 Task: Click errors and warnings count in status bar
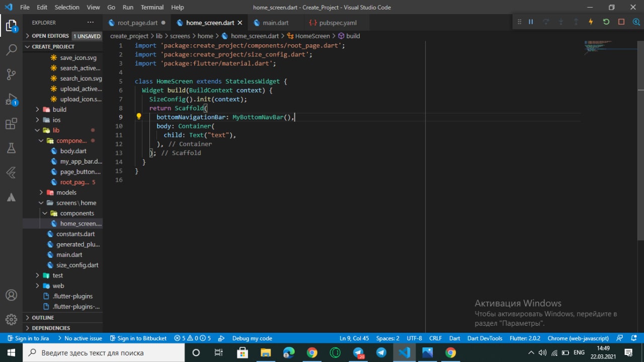coord(192,338)
